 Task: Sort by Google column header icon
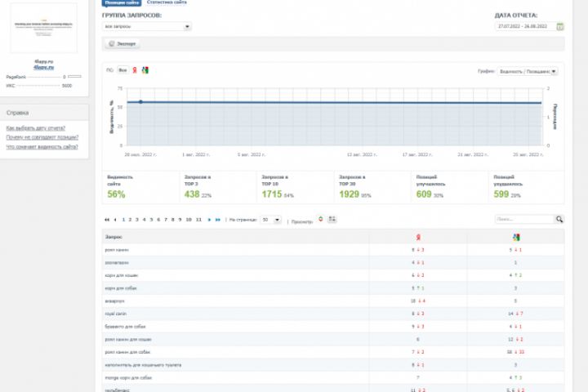[516, 237]
